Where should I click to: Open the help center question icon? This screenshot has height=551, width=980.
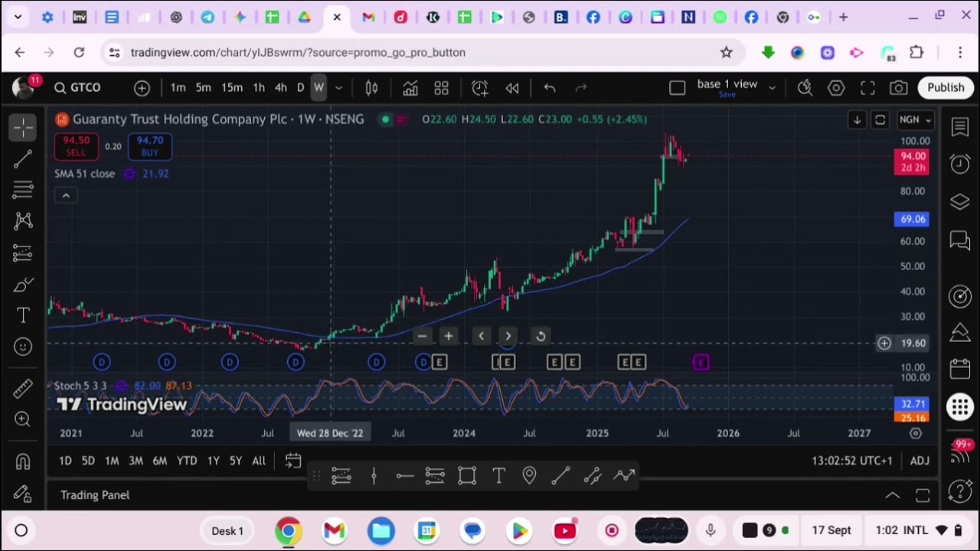(x=960, y=491)
